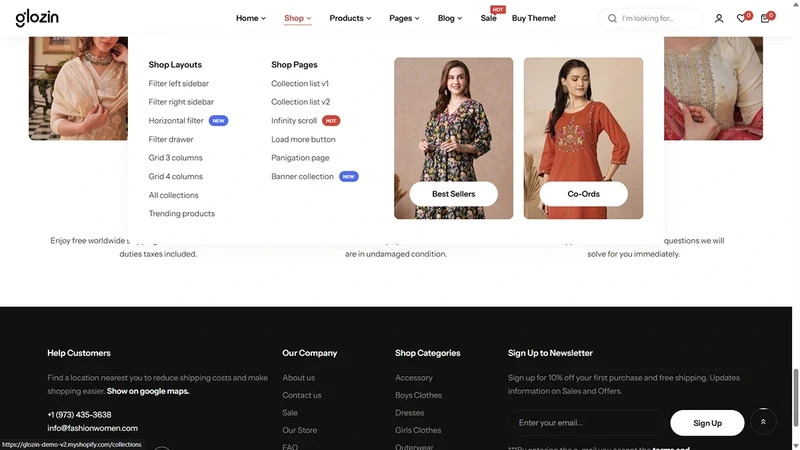This screenshot has width=800, height=450.
Task: Open Panigation page link
Action: (300, 158)
